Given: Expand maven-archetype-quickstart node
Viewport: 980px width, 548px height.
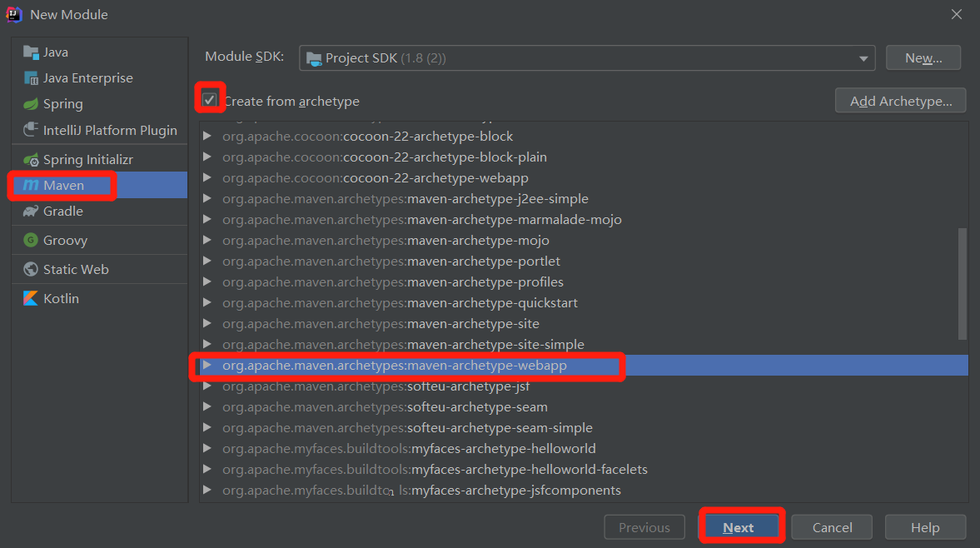Looking at the screenshot, I should pyautogui.click(x=206, y=303).
